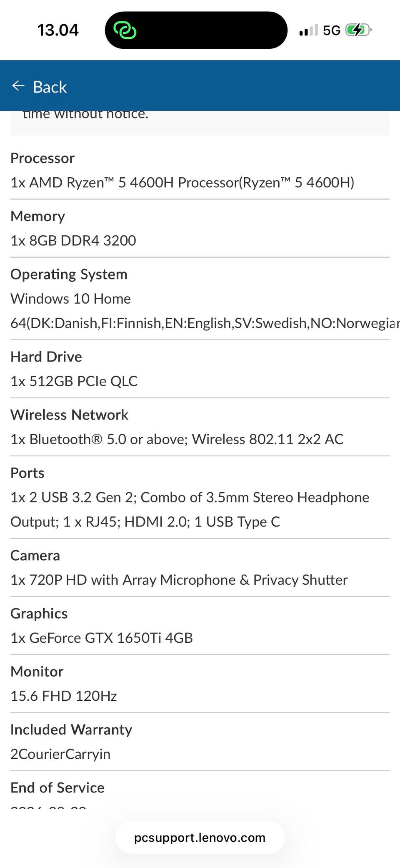Screen dimensions: 400x868
Task: Tap the Ports heading
Action: pos(27,473)
